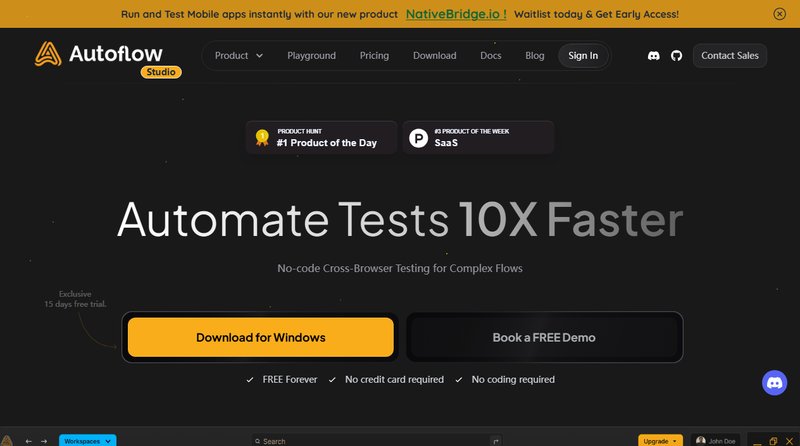
Task: Open the GitHub icon link
Action: [x=676, y=56]
